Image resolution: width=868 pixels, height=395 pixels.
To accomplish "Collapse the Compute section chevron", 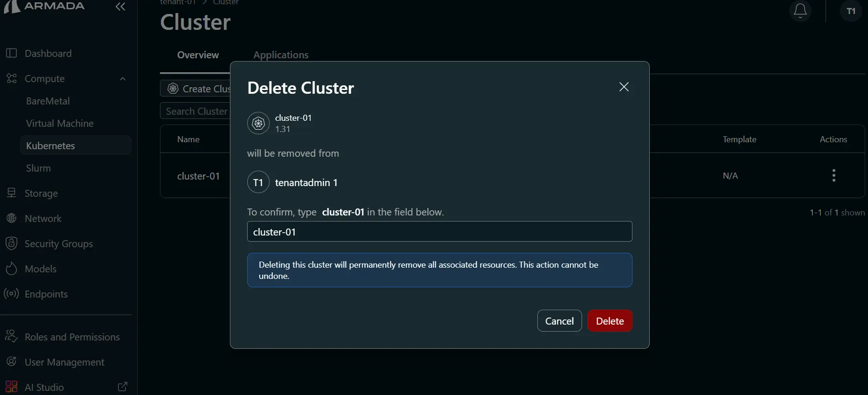I will pos(123,79).
